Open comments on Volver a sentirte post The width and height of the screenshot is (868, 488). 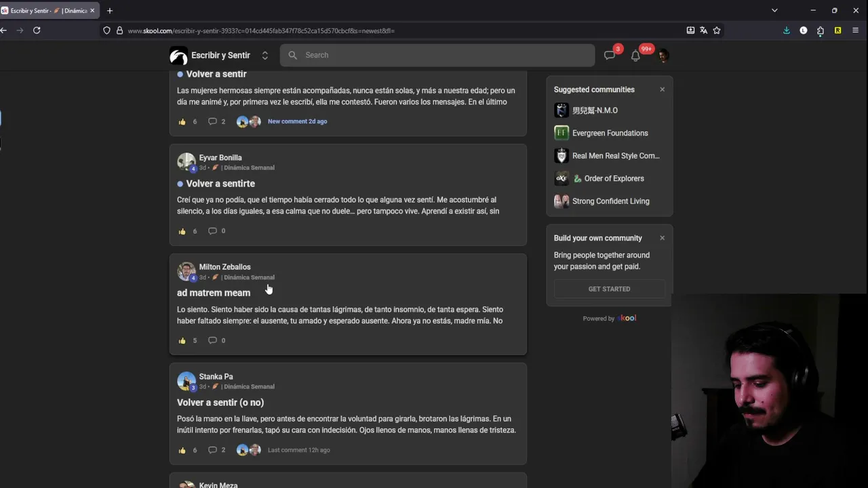(x=212, y=231)
